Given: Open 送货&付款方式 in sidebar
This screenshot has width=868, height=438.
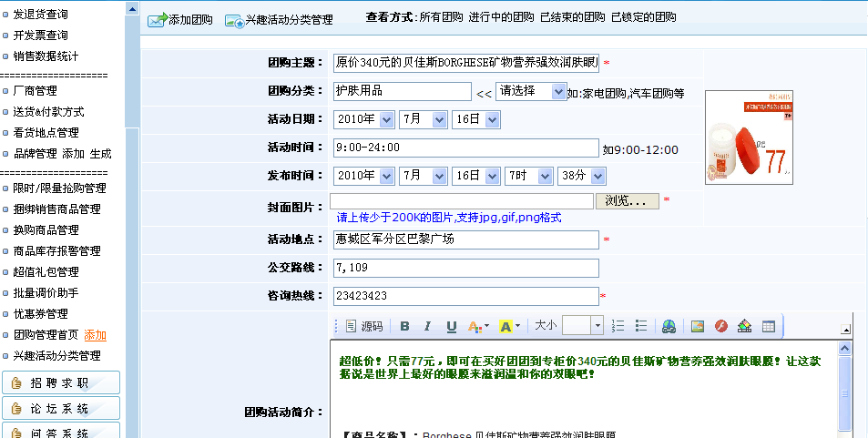Looking at the screenshot, I should coord(48,112).
